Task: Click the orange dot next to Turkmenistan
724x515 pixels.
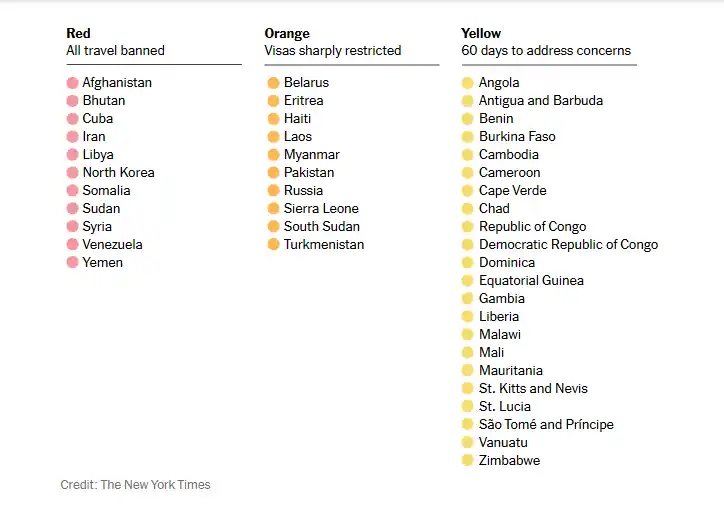Action: [x=273, y=245]
